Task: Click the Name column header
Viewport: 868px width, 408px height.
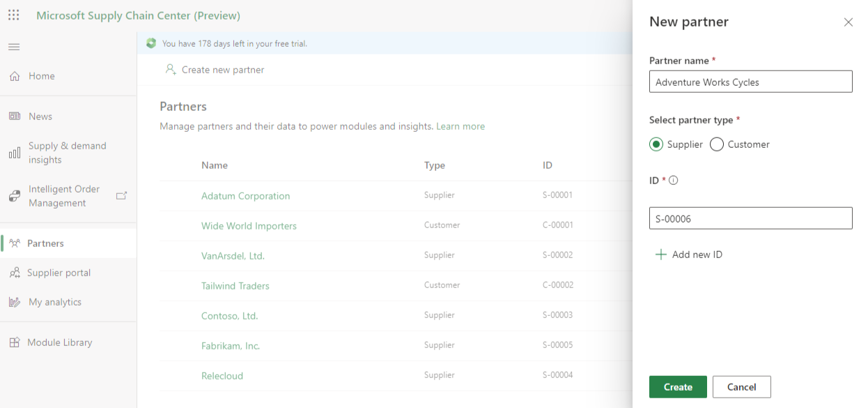Action: point(215,165)
